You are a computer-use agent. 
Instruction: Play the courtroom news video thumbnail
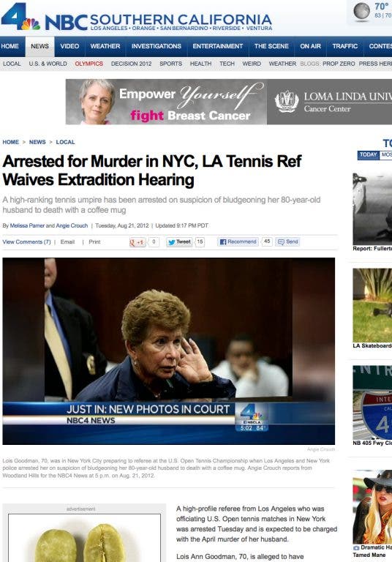tap(169, 351)
